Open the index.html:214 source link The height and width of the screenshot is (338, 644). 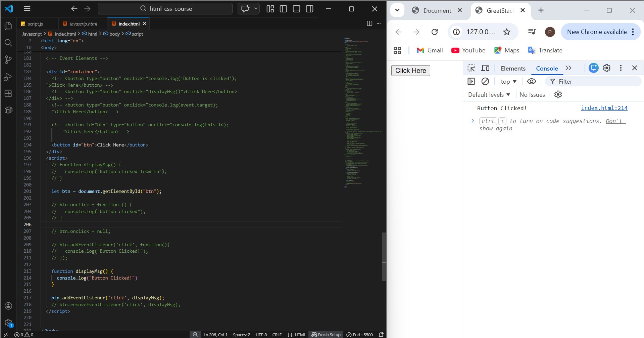tap(604, 108)
